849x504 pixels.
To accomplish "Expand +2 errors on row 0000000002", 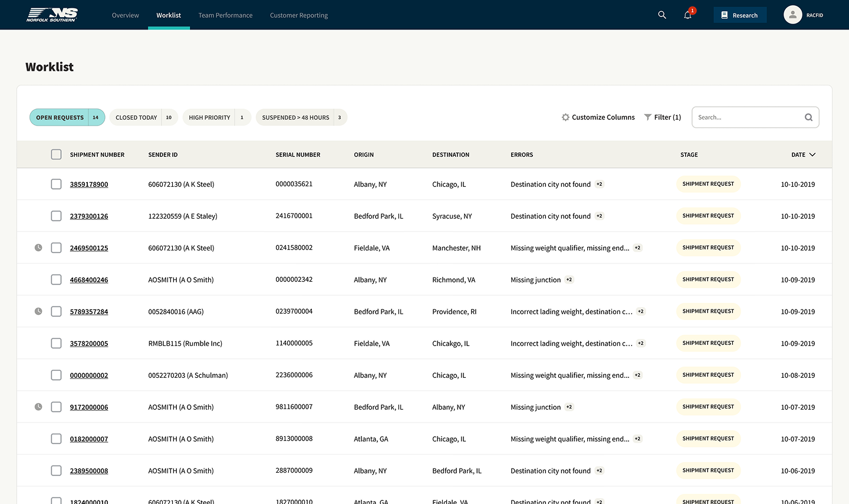I will click(637, 375).
